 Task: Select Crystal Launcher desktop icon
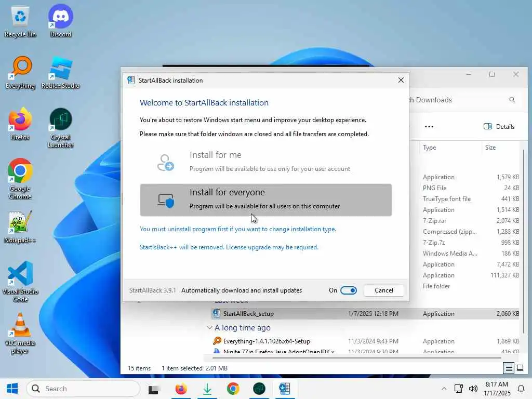click(x=60, y=128)
